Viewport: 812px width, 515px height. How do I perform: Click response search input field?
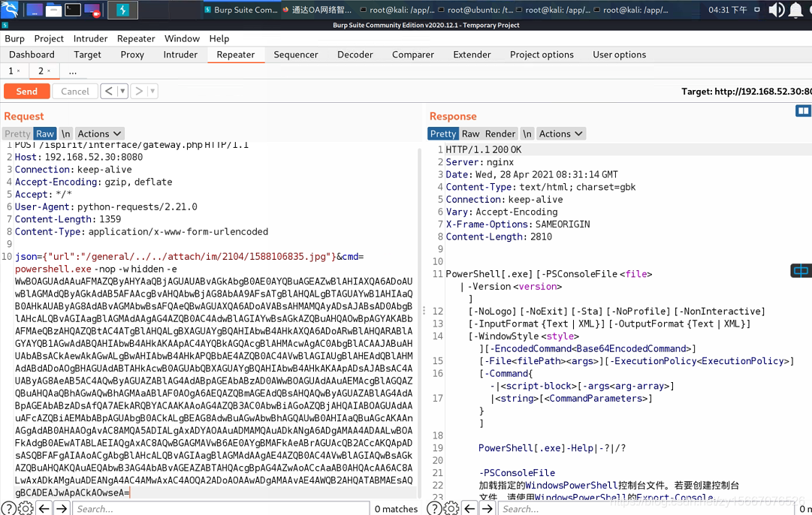[x=646, y=508]
